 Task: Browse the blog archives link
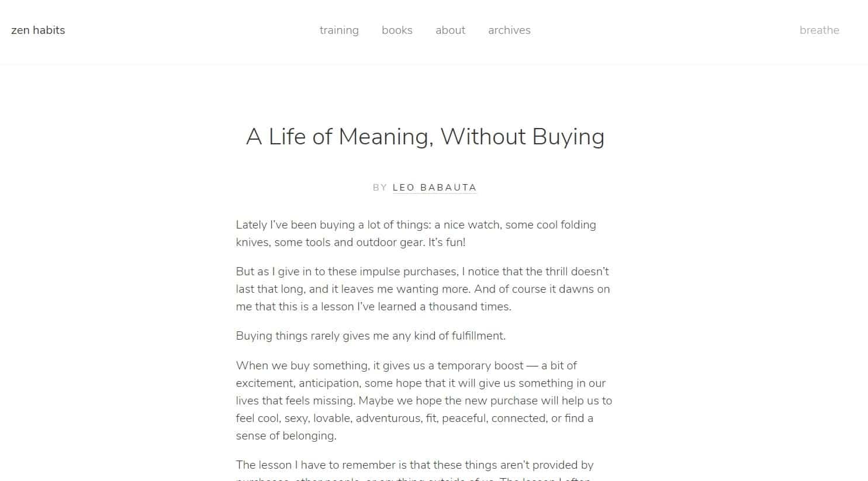click(509, 30)
